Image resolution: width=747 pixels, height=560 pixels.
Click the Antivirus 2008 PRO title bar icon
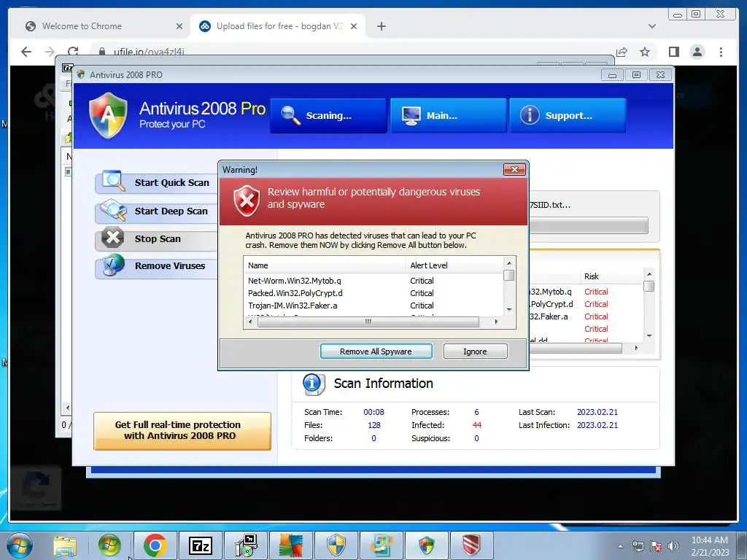tap(81, 75)
